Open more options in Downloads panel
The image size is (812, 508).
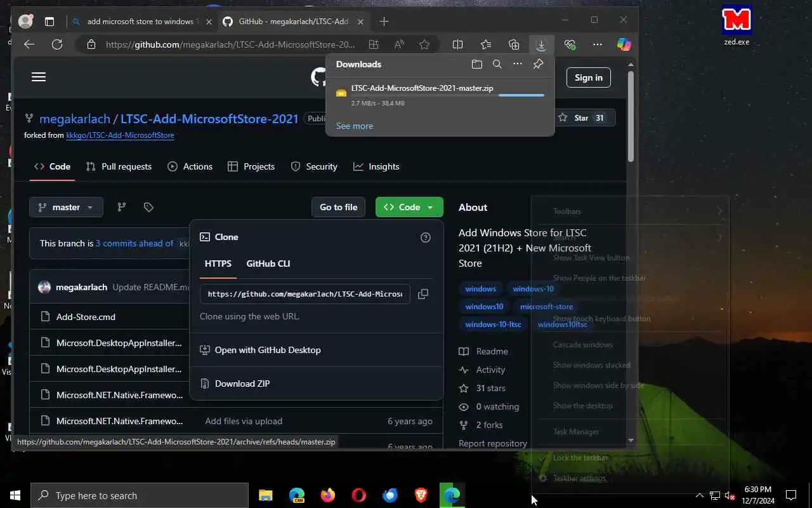click(518, 64)
